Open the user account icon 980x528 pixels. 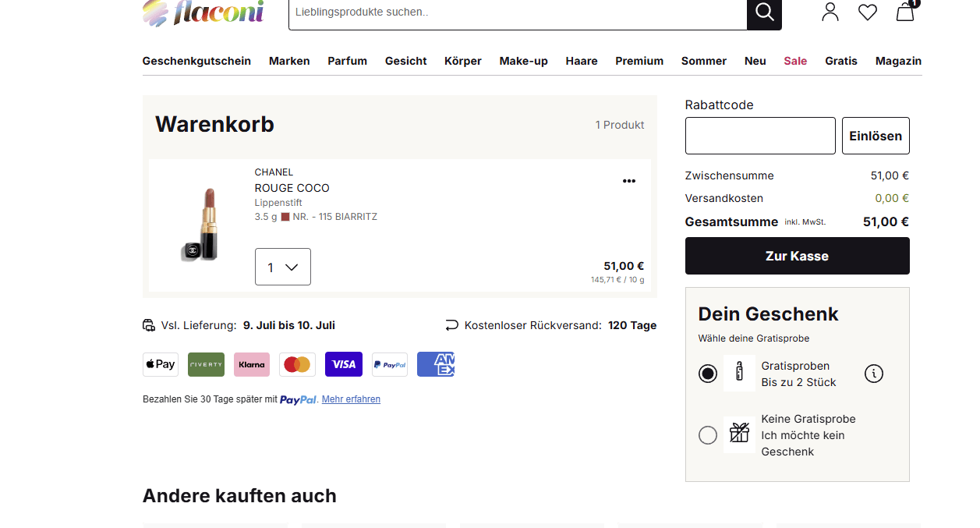coord(830,12)
